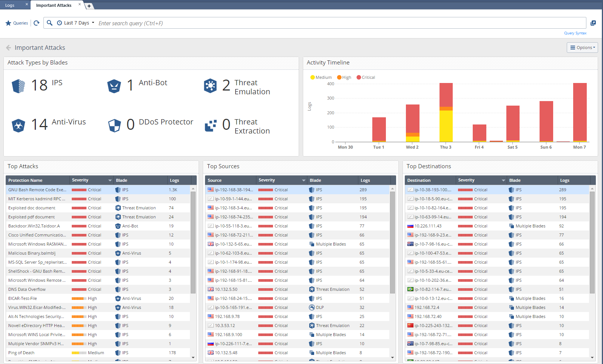Click Threat Emulation icon in Exploited doc row

pos(118,208)
